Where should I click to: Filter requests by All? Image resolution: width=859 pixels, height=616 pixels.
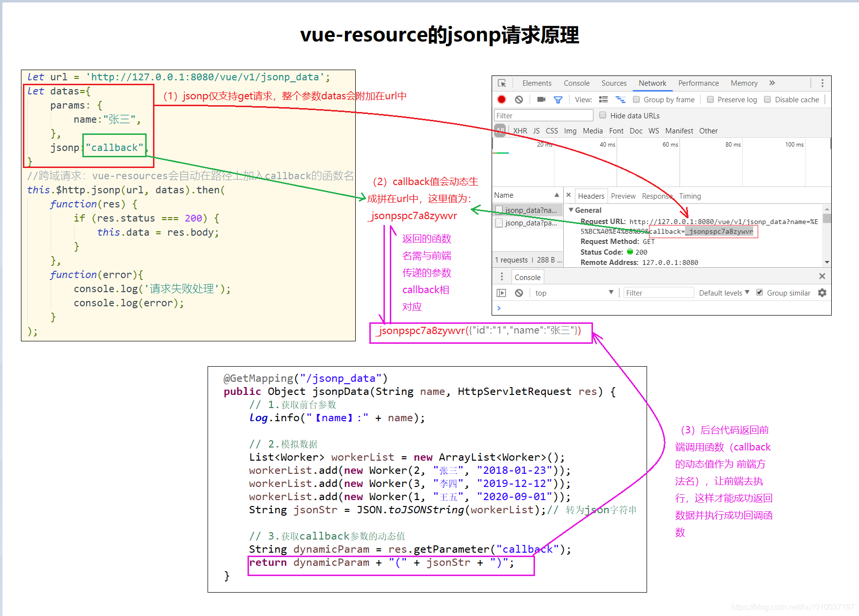click(x=500, y=131)
